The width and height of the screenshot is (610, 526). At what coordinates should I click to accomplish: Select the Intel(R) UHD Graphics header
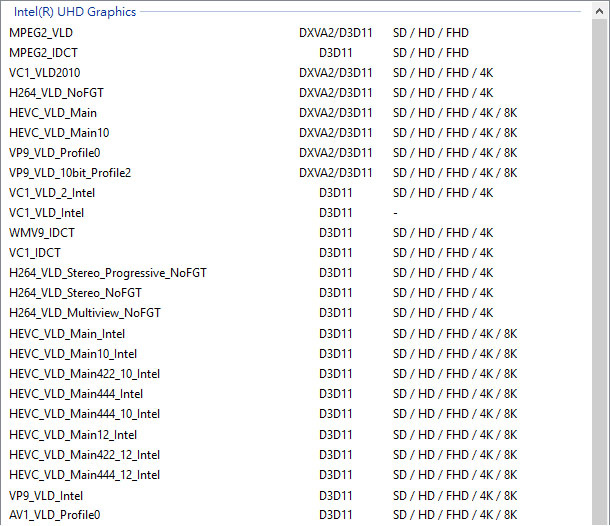[x=75, y=12]
